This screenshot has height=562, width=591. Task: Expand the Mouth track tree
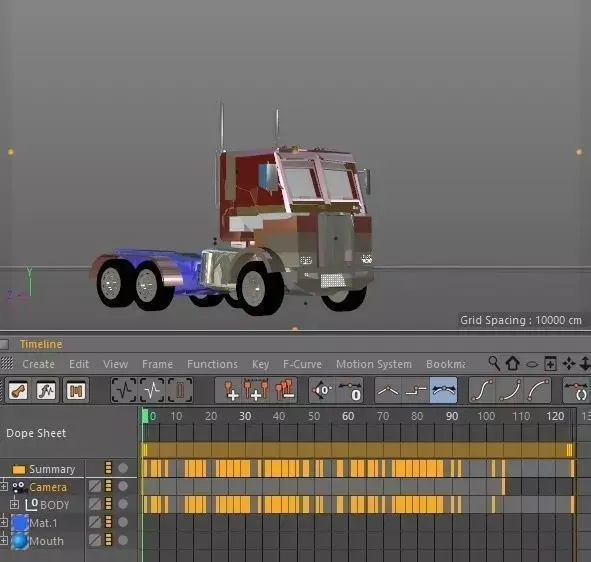pos(4,540)
